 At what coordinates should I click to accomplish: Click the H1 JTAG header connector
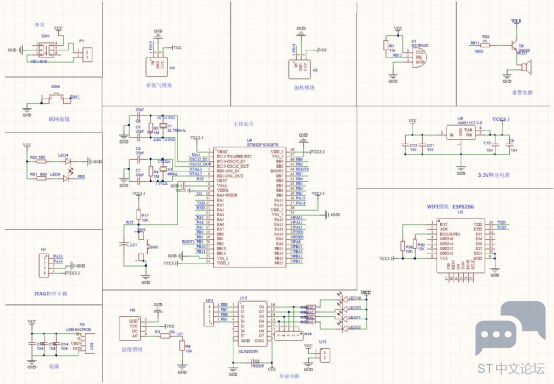coord(43,265)
